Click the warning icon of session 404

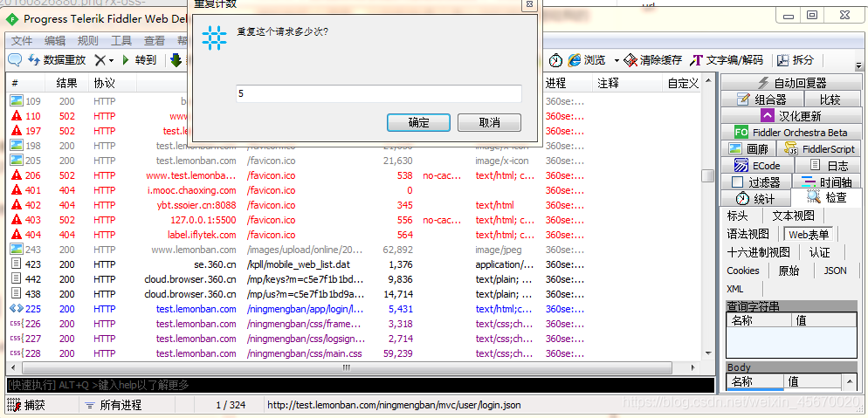point(17,235)
